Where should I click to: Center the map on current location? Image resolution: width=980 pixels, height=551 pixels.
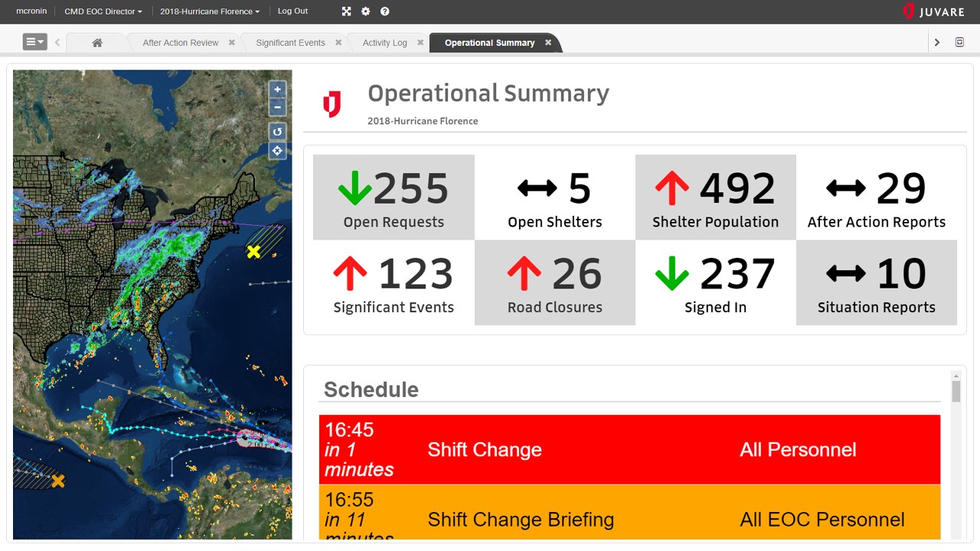[x=277, y=151]
